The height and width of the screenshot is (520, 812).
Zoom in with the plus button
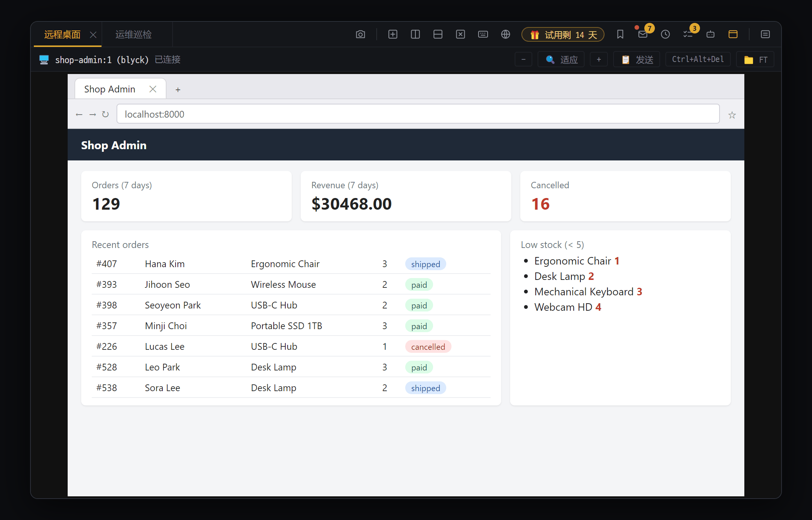click(599, 59)
